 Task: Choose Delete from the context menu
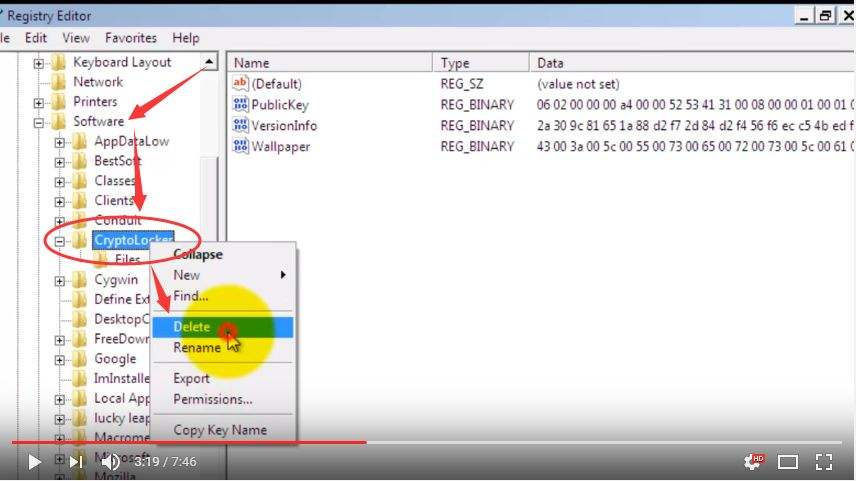192,327
